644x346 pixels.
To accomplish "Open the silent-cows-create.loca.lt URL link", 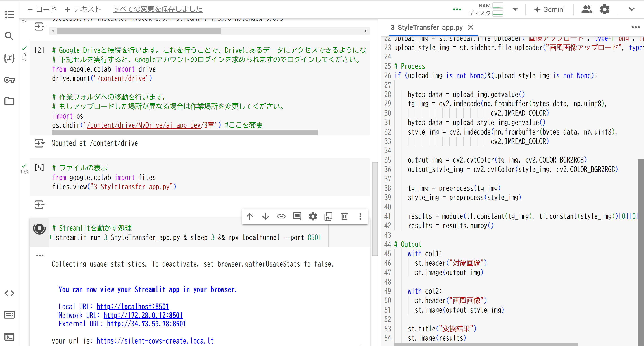I will (x=155, y=341).
